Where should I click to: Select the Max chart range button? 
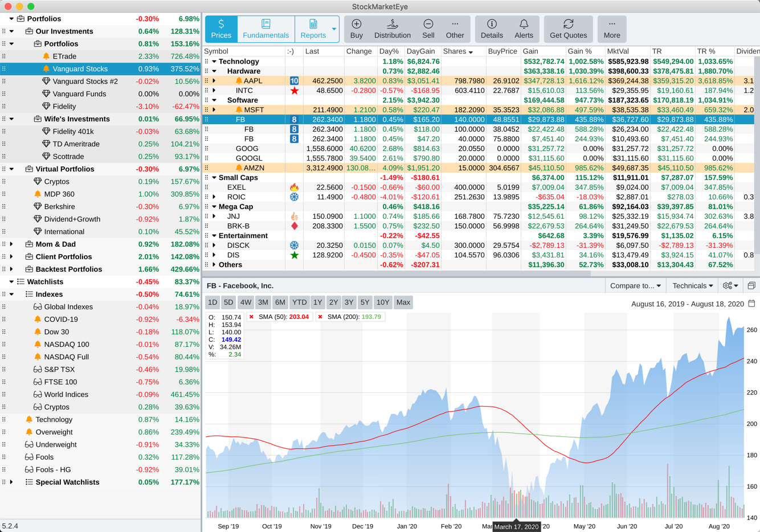[403, 302]
